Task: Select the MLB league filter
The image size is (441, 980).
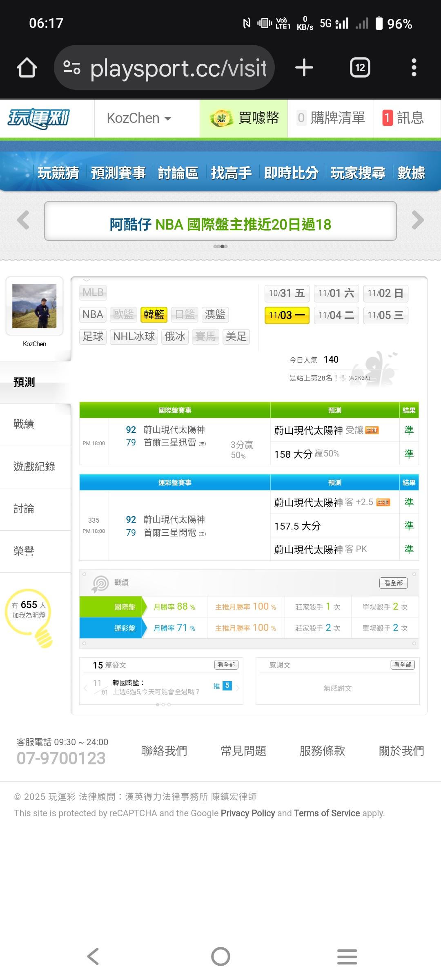Action: point(93,292)
